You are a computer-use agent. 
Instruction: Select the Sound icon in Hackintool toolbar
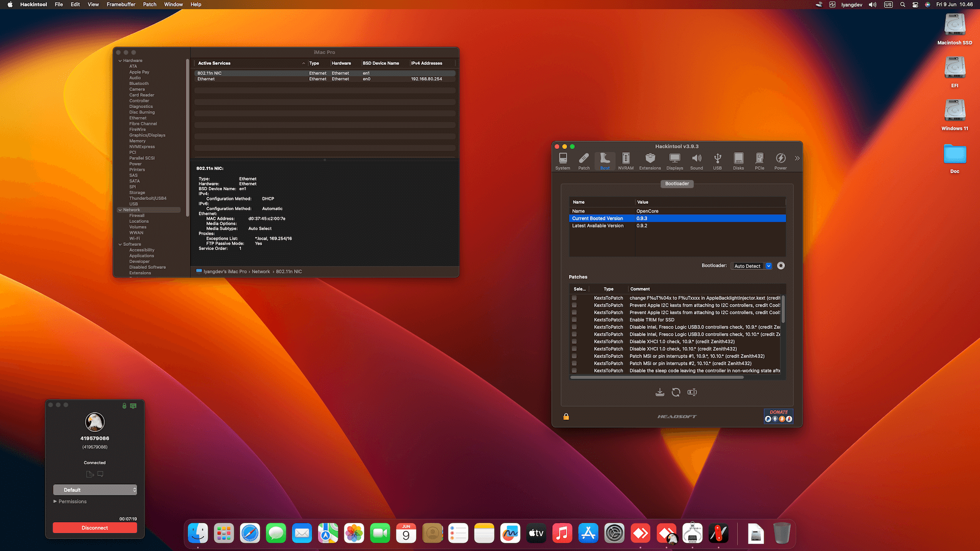(x=696, y=161)
